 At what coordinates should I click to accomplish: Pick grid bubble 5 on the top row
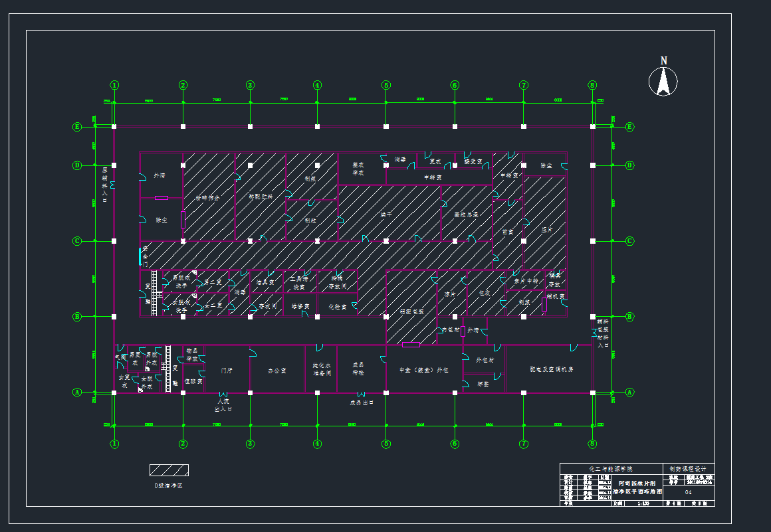(385, 85)
